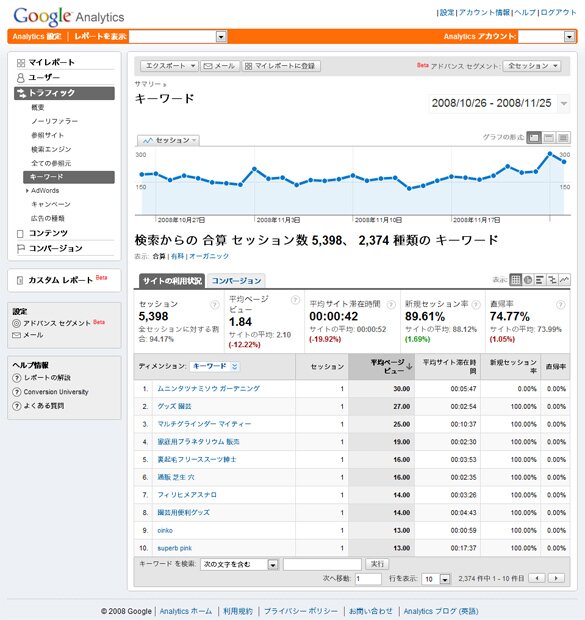Open コンテンツ section in left menu
This screenshot has height=620, width=585.
point(48,233)
